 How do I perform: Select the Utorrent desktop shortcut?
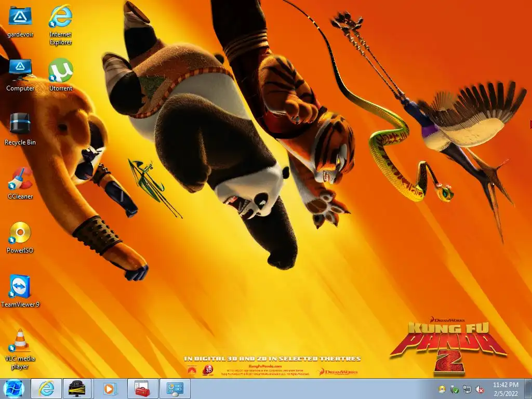pyautogui.click(x=60, y=75)
